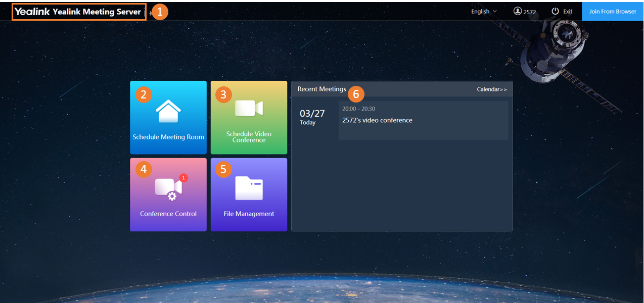The image size is (644, 303).
Task: Open Schedule Meeting Room via house icon
Action: pos(168,111)
